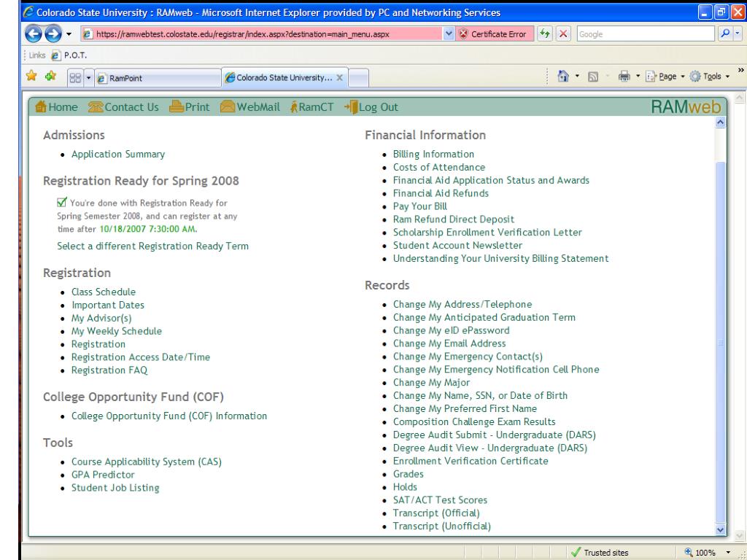Open Course Applicability System (CAS)

(x=146, y=462)
